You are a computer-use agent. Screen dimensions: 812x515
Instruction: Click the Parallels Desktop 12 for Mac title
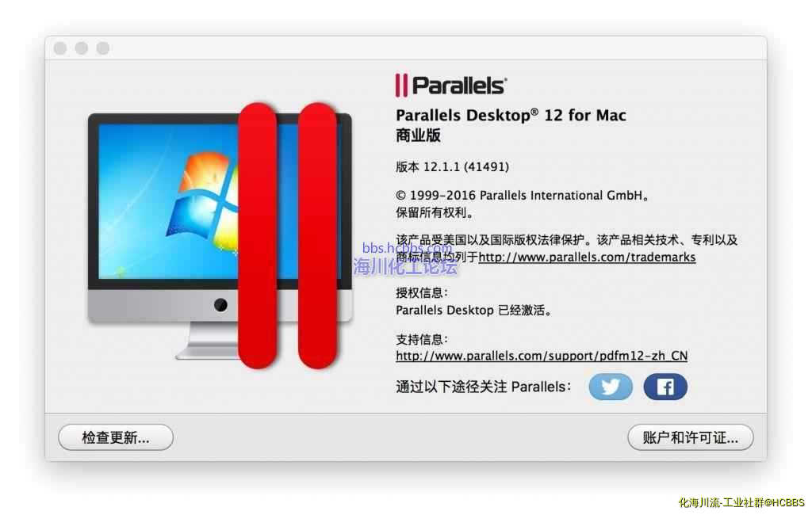tap(511, 115)
